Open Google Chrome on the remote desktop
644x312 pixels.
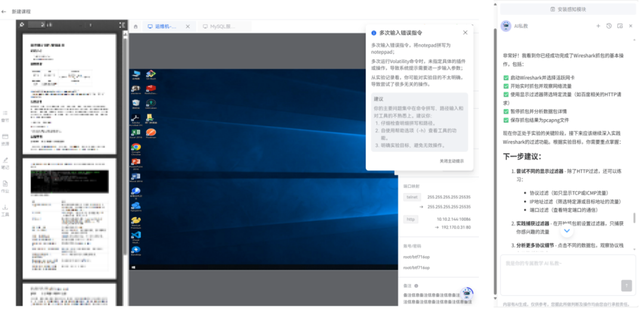[x=136, y=147]
